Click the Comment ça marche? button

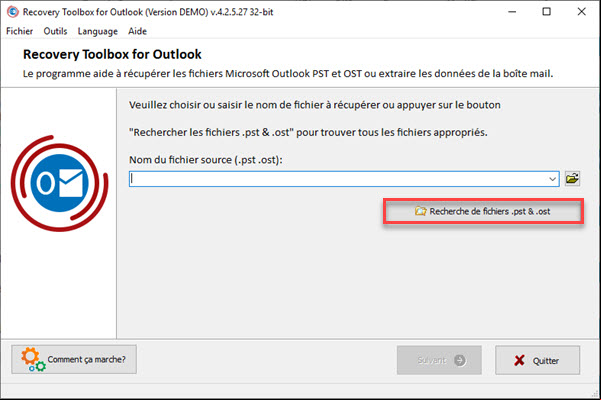coord(74,359)
